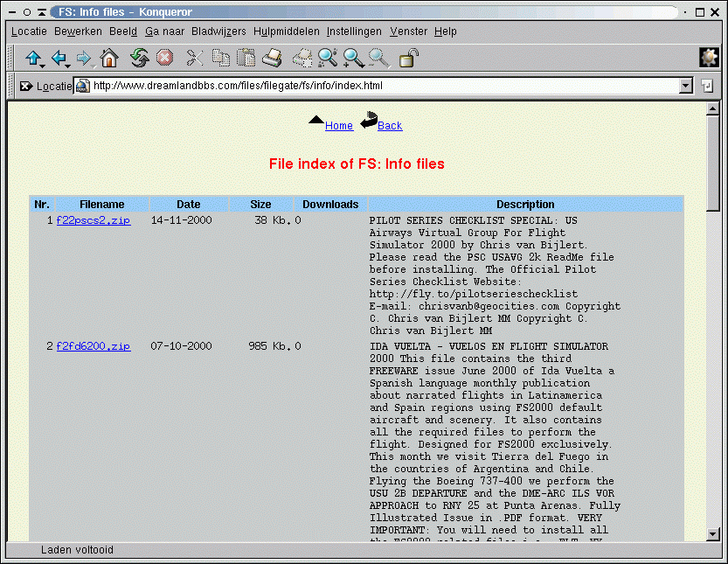Click the zoom in magnifier icon
Viewport: 728px width, 564px height.
tap(353, 59)
